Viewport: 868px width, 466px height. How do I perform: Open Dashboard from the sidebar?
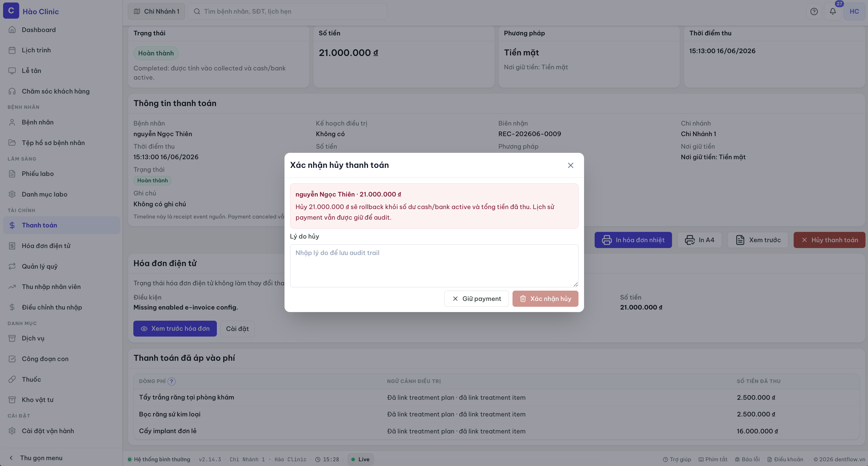coord(62,30)
